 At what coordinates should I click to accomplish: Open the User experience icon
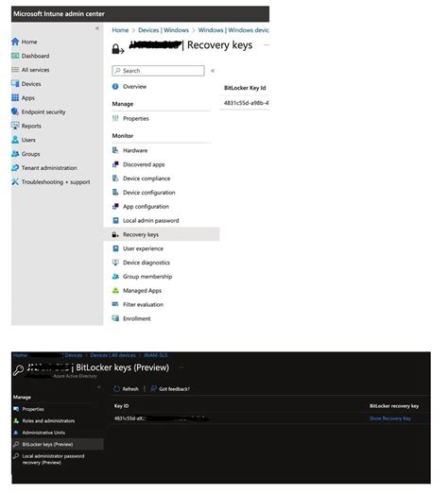tap(115, 248)
